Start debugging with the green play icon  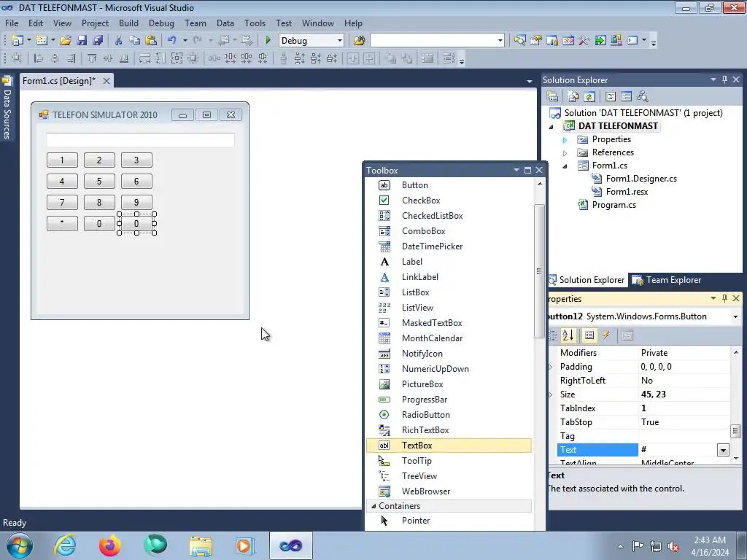pos(268,41)
